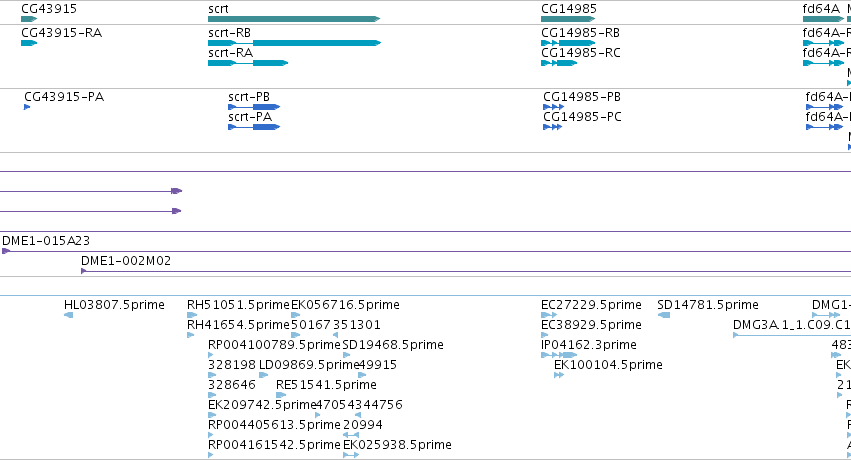This screenshot has height=460, width=851.
Task: Select the RE51541.5prime EST label
Action: [x=326, y=385]
